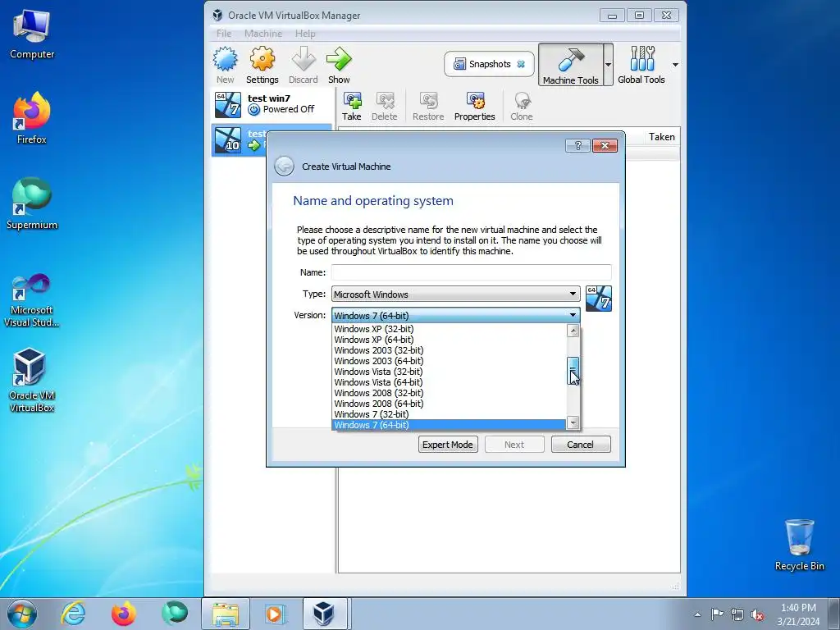840x630 pixels.
Task: Click version list scrollbar thumb
Action: click(x=573, y=371)
